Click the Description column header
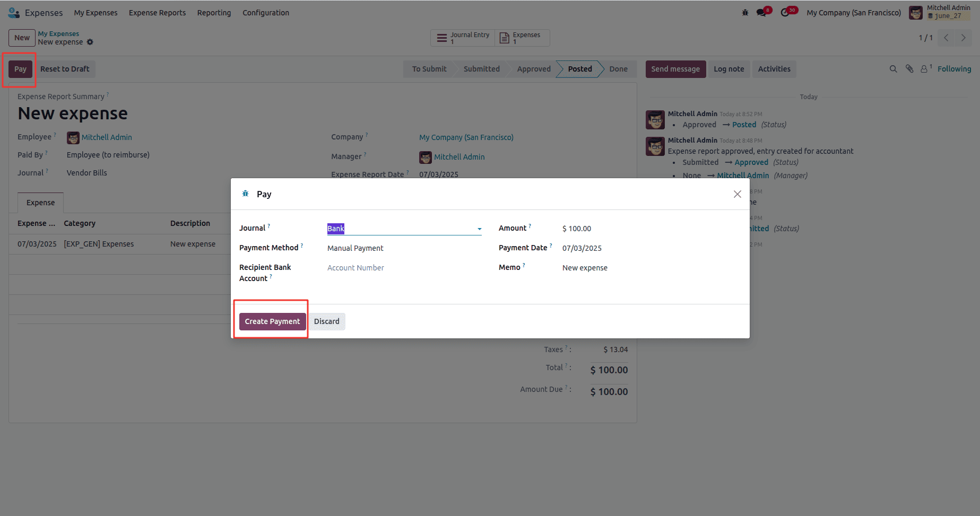 tap(190, 223)
